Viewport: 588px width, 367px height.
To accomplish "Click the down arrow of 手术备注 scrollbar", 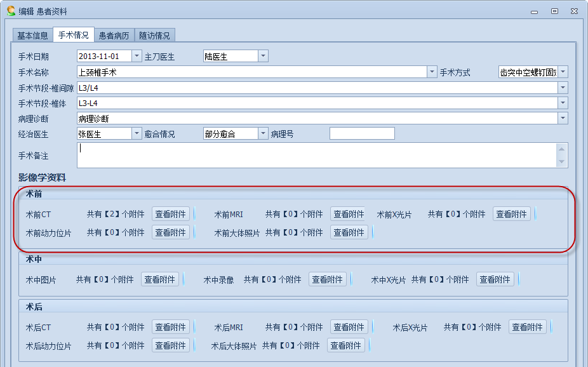I will click(562, 161).
